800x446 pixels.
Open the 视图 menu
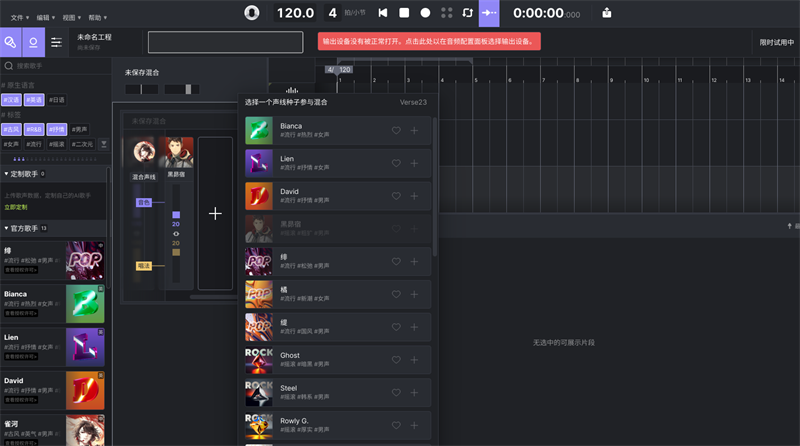click(x=71, y=18)
